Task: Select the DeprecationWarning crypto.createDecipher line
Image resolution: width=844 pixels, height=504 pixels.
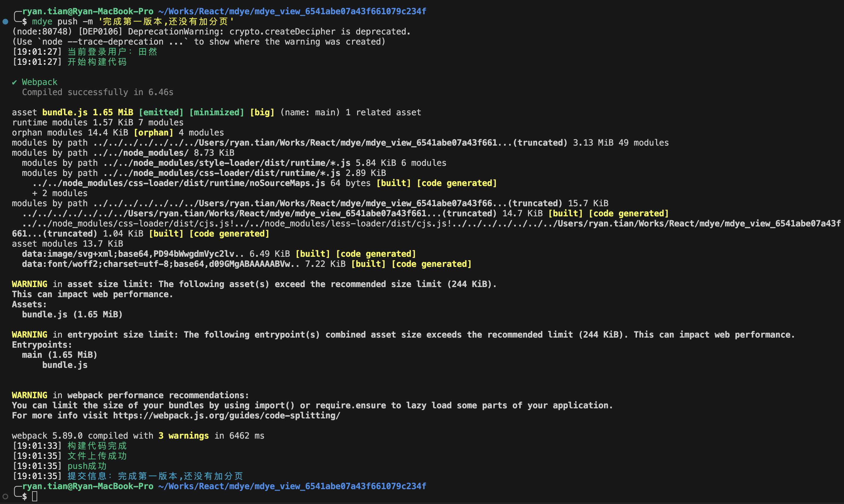Action: click(211, 31)
